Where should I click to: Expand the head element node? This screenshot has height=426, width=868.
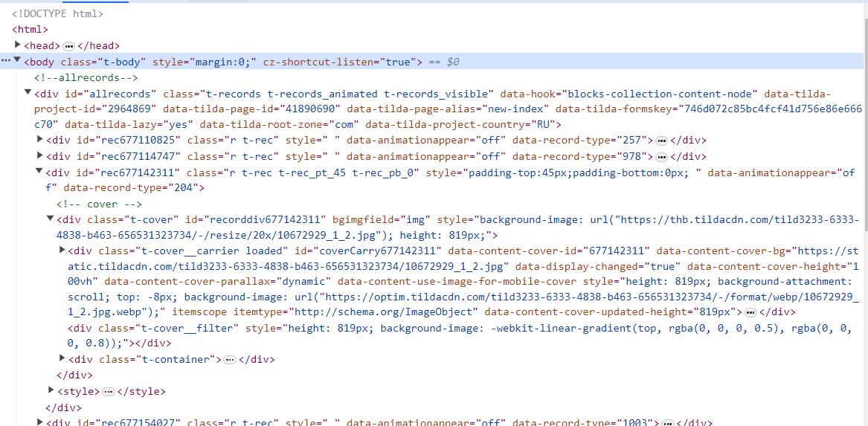click(18, 45)
